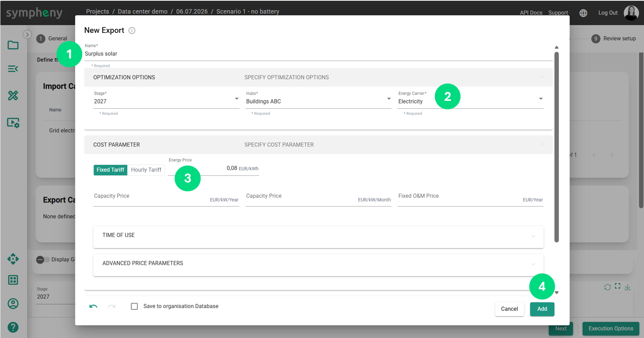Go to step 1 General
Screen dimensions: 644x338
coord(52,38)
